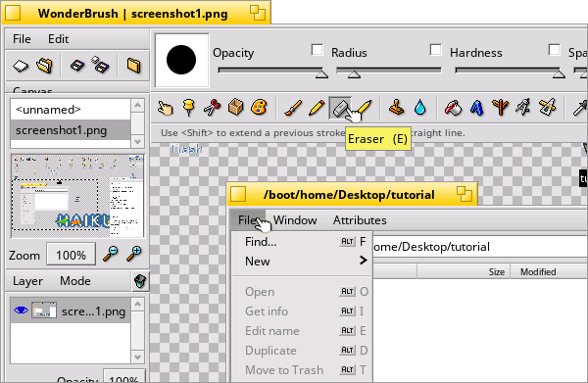Select the drafting compass tool
This screenshot has height=383, width=588.
[x=523, y=107]
